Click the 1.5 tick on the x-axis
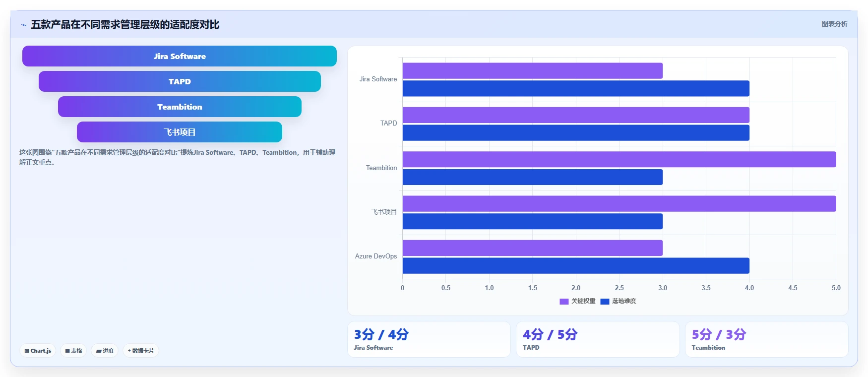Viewport: 868px width, 377px height. [533, 288]
